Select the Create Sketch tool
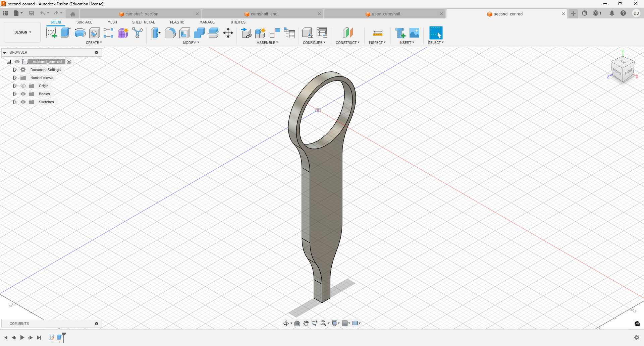Image resolution: width=644 pixels, height=346 pixels. point(51,33)
